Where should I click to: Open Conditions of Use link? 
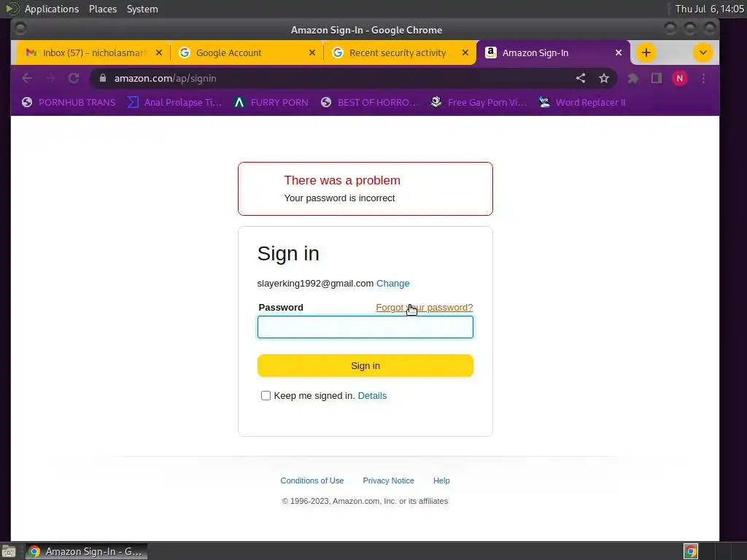312,481
